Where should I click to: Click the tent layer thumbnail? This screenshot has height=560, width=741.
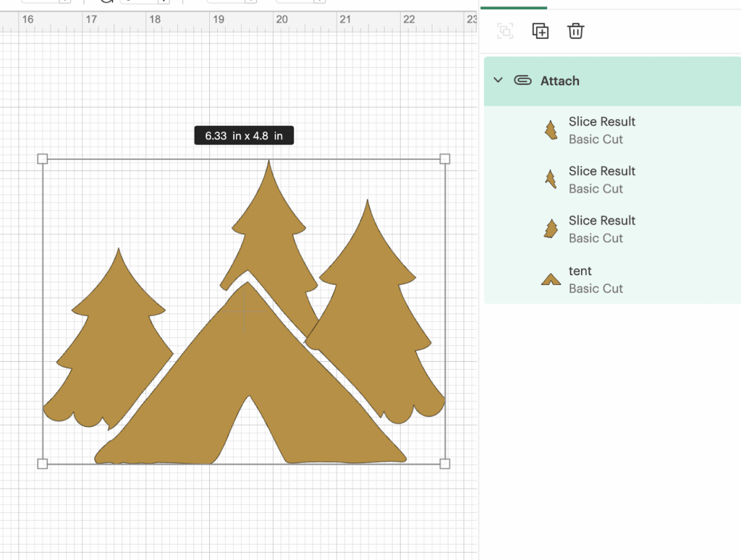(551, 279)
